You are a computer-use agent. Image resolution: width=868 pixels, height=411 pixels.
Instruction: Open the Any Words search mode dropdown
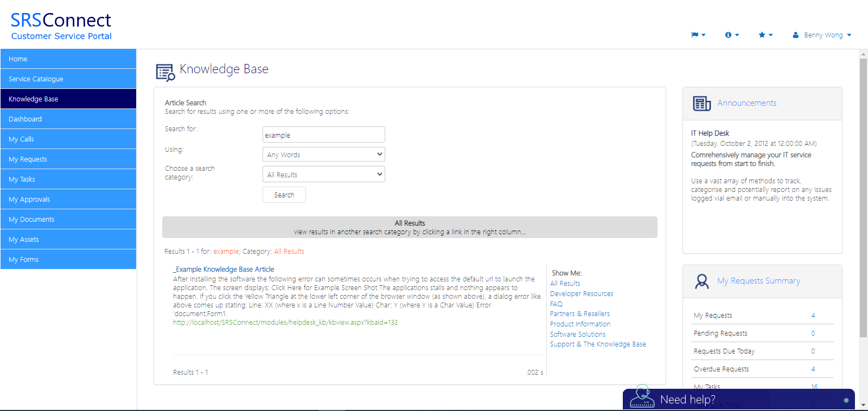pyautogui.click(x=323, y=155)
